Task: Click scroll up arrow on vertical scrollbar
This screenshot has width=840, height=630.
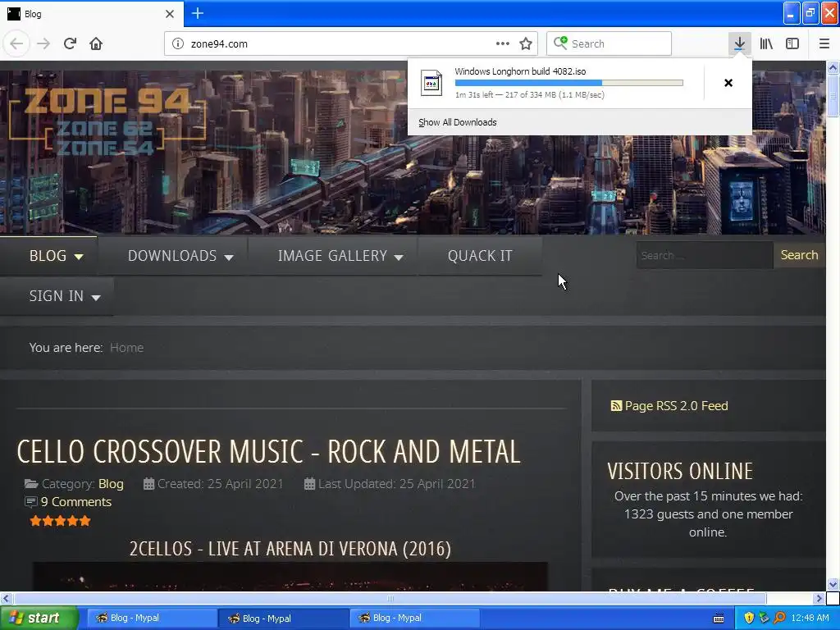Action: 833,67
